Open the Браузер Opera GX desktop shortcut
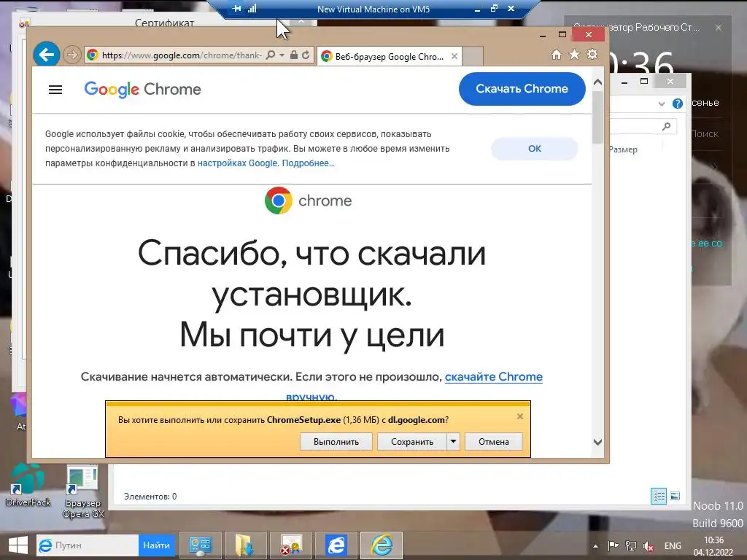Screen dimensions: 747x560 (83, 492)
